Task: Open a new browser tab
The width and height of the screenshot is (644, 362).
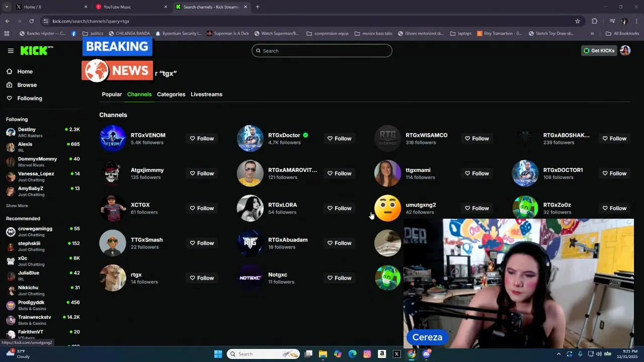Action: point(257,7)
